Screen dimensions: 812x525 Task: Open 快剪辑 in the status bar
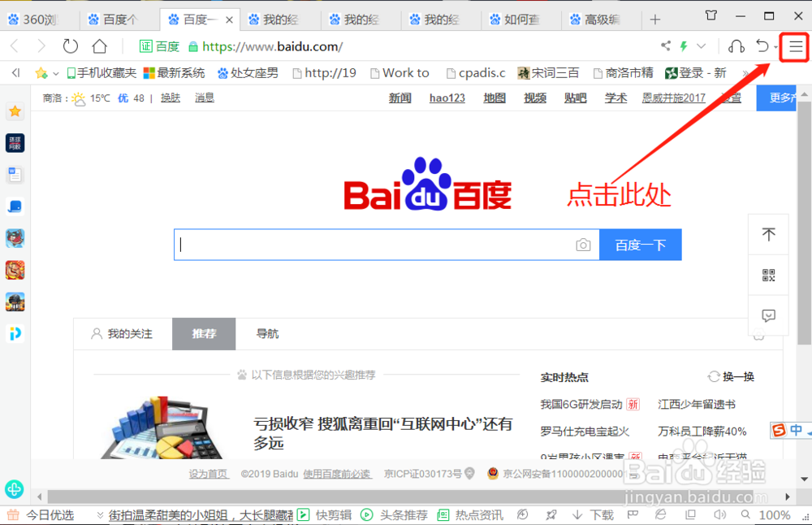point(324,515)
